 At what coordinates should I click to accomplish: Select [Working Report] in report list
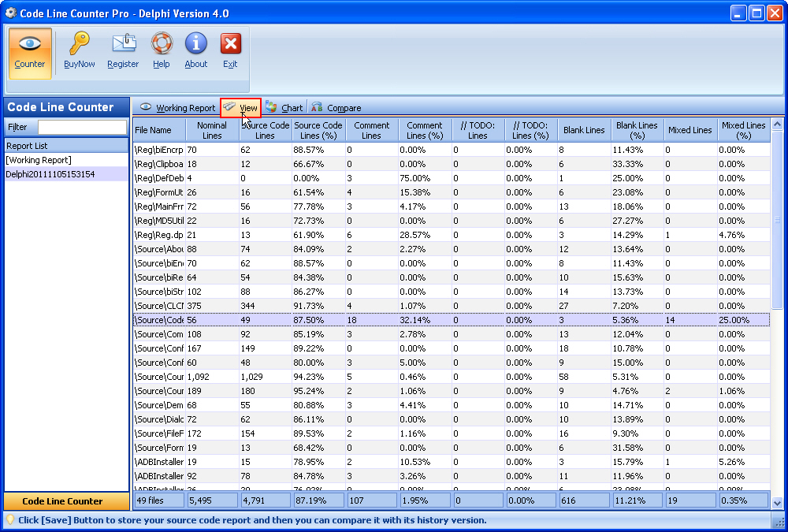(38, 160)
